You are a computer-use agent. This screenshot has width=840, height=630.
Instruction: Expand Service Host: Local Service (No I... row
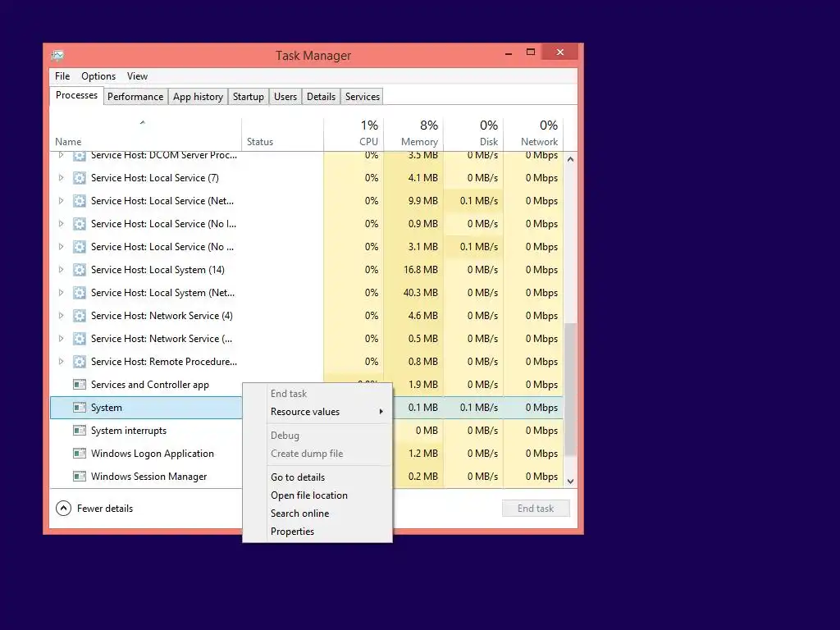(x=61, y=224)
